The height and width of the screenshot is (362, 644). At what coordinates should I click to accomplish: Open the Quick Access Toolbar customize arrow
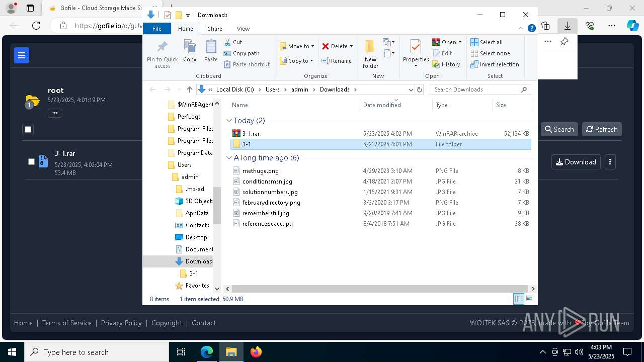(x=188, y=15)
